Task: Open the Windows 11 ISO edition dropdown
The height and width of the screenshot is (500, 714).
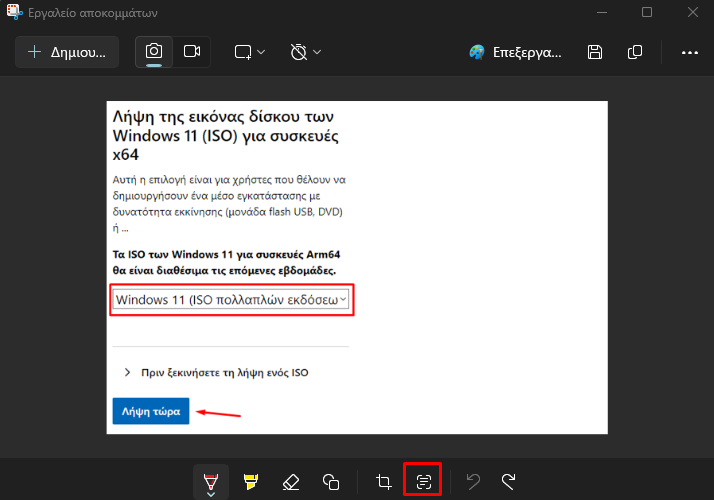Action: (231, 300)
